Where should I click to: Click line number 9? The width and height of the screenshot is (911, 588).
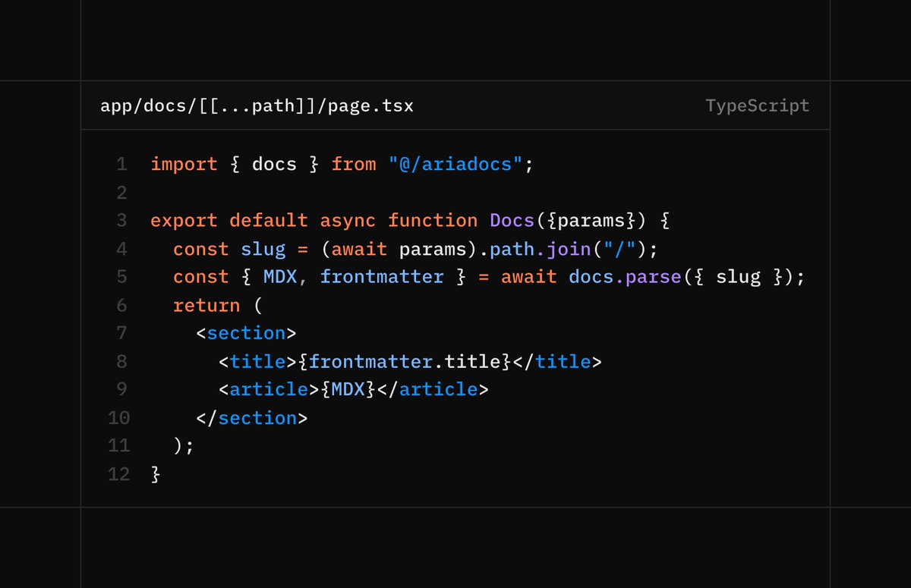121,390
